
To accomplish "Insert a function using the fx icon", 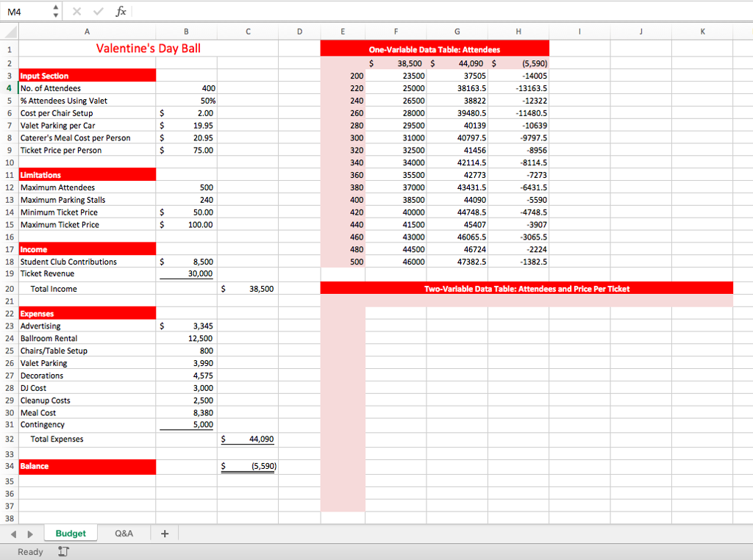I will coord(120,11).
